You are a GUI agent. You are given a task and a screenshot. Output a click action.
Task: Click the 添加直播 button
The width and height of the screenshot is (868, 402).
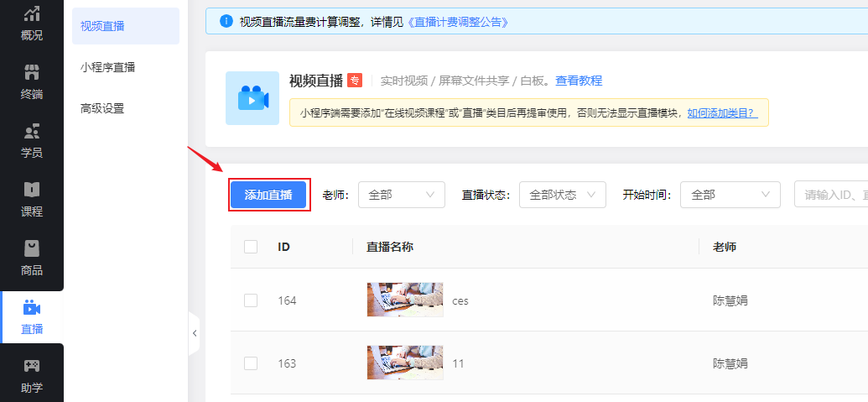coord(268,195)
